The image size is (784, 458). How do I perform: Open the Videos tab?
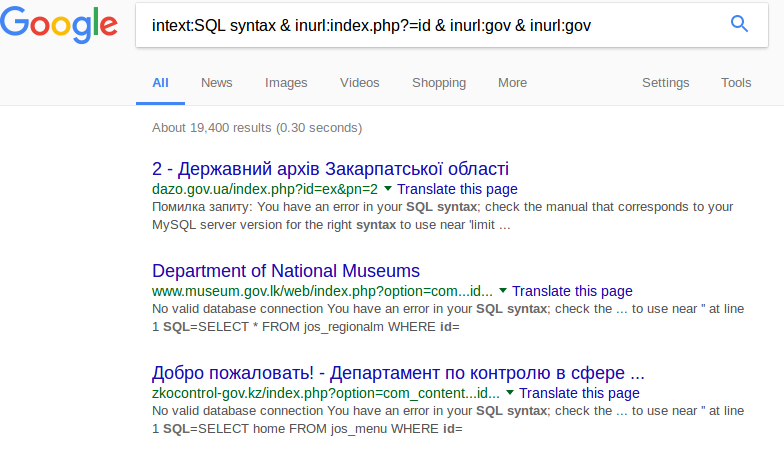[360, 82]
